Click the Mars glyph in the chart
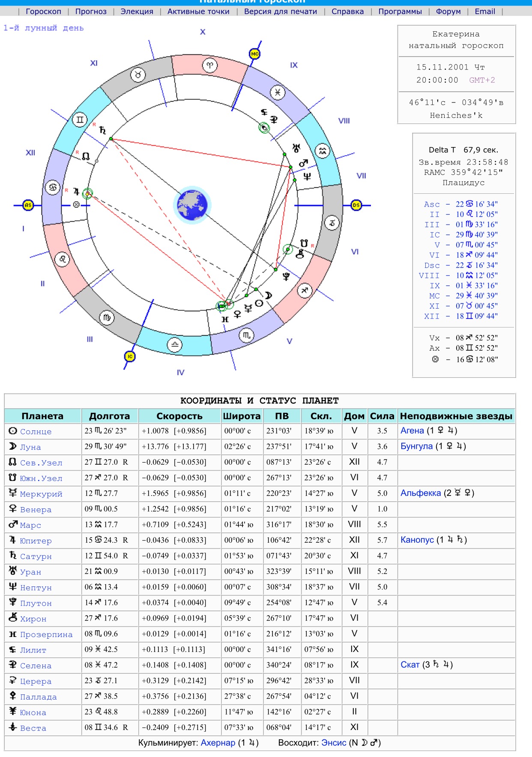532x757 pixels. 303,163
